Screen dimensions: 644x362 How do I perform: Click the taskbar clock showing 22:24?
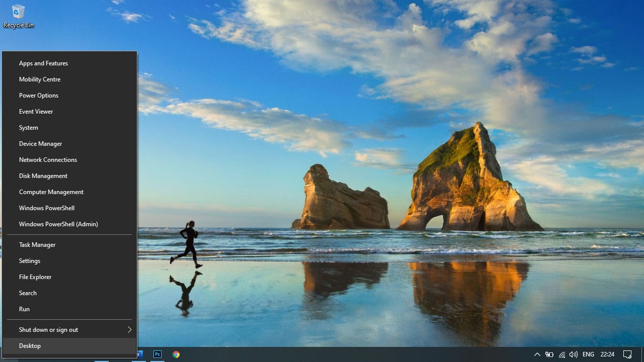[x=607, y=354]
